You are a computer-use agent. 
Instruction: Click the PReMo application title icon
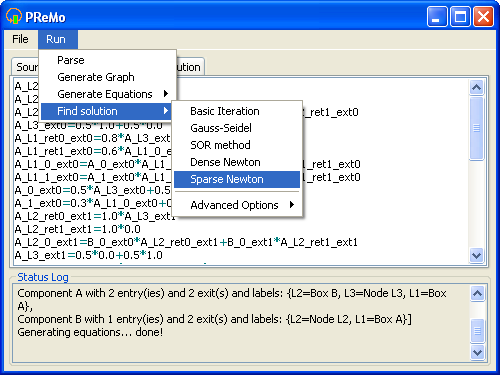14,16
